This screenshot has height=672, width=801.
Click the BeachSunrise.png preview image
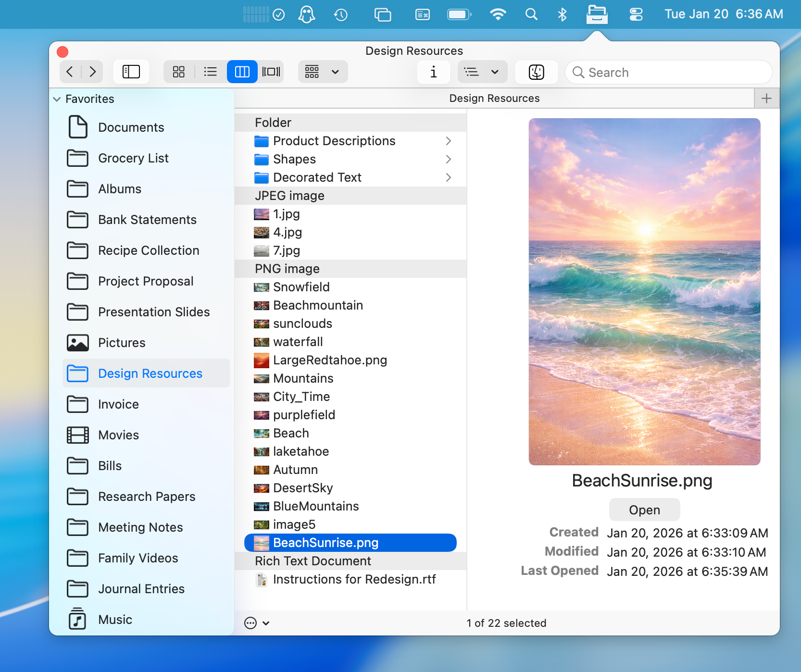[645, 292]
